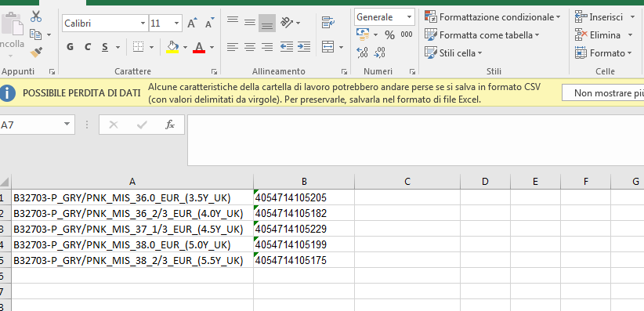Click Merge and Center icon
The width and height of the screenshot is (644, 311).
click(327, 47)
